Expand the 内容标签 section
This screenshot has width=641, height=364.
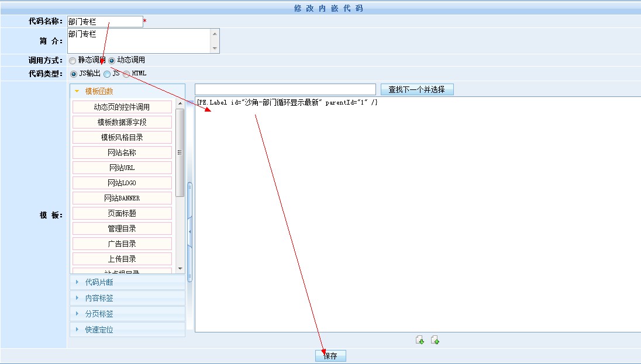click(x=127, y=298)
